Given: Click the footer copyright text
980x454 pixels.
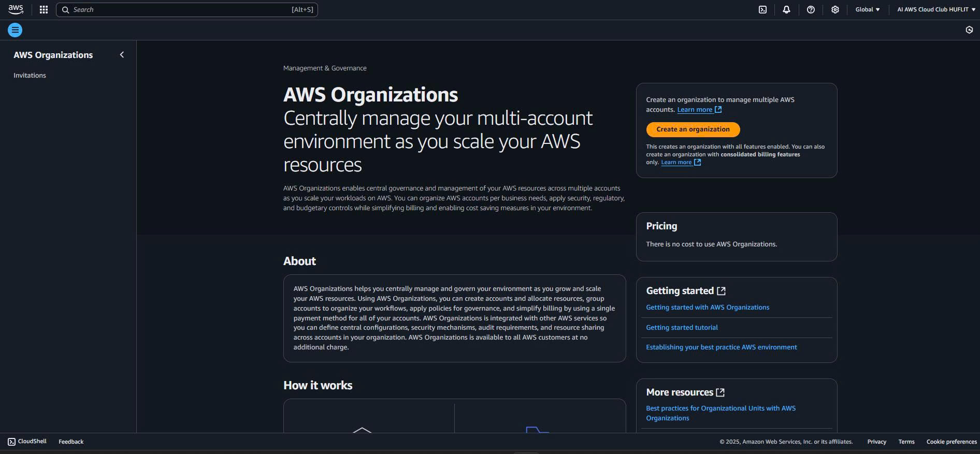Looking at the screenshot, I should (786, 442).
